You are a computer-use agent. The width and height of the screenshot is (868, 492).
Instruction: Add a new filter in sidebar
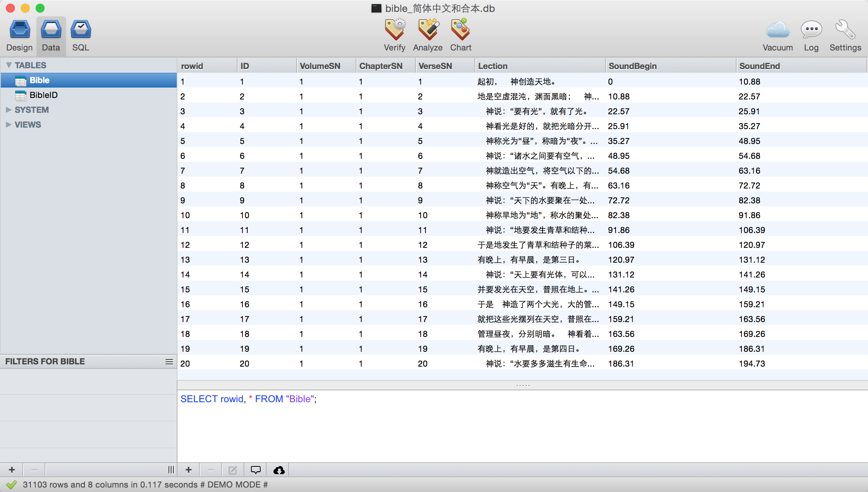pyautogui.click(x=12, y=470)
